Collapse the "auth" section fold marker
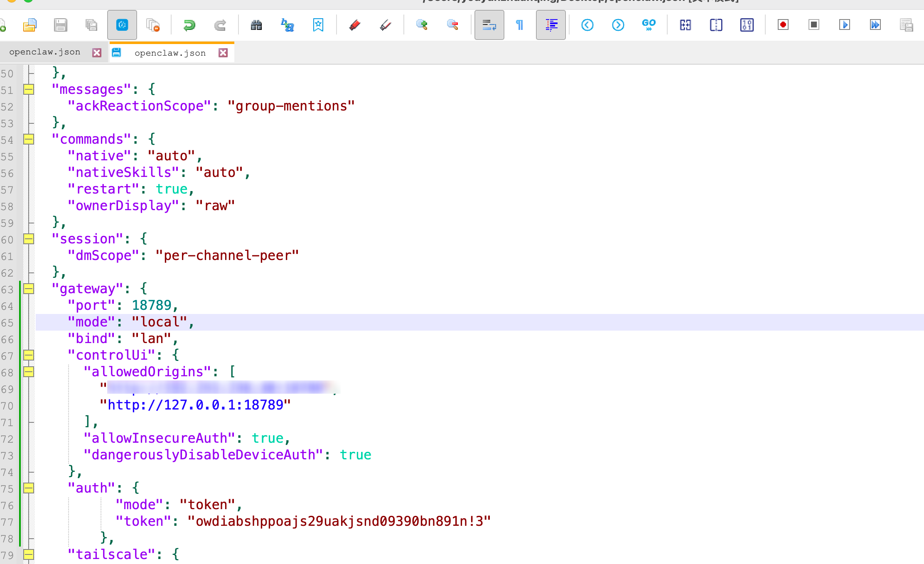The height and width of the screenshot is (564, 924). pyautogui.click(x=29, y=488)
